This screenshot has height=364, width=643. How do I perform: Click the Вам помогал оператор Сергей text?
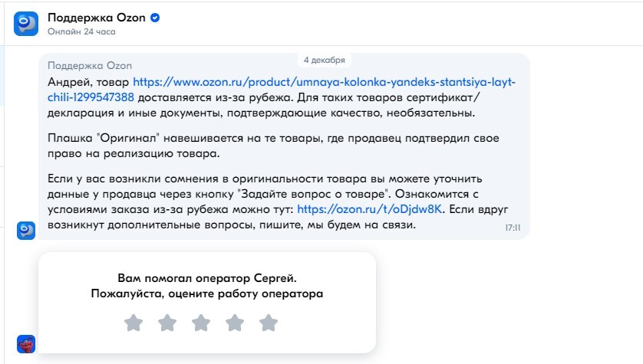pyautogui.click(x=206, y=277)
